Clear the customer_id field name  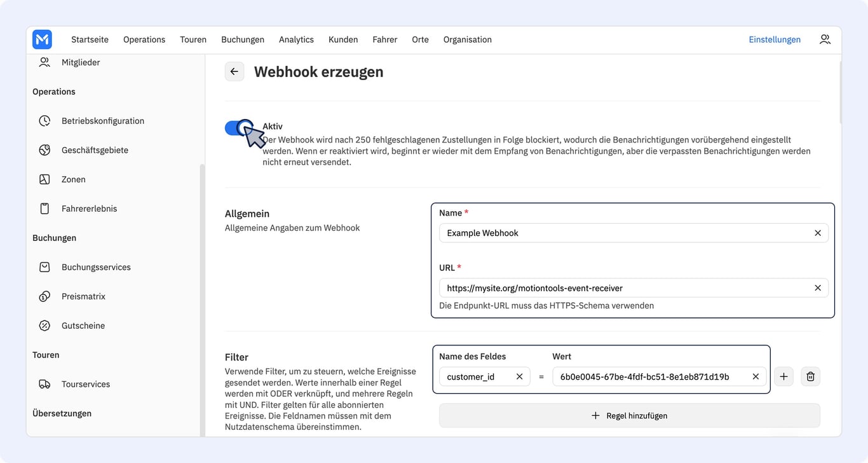point(519,377)
